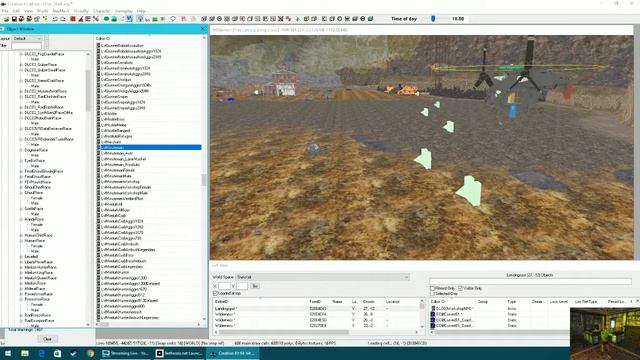Collapse the ProtectronRace tree node

tap(21, 299)
